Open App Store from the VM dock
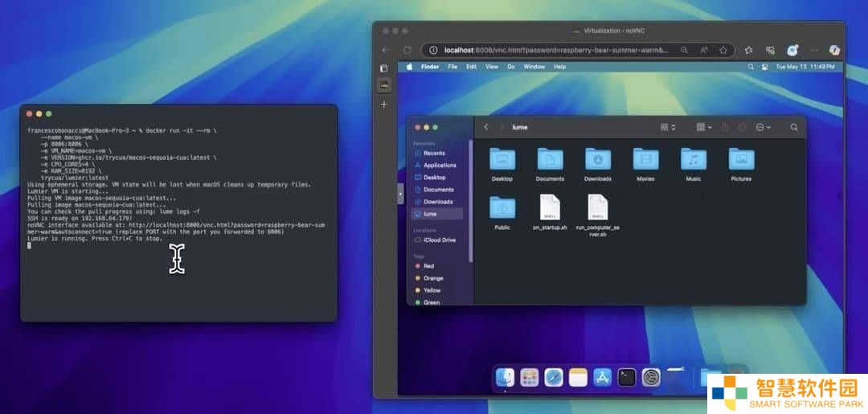 pos(602,378)
